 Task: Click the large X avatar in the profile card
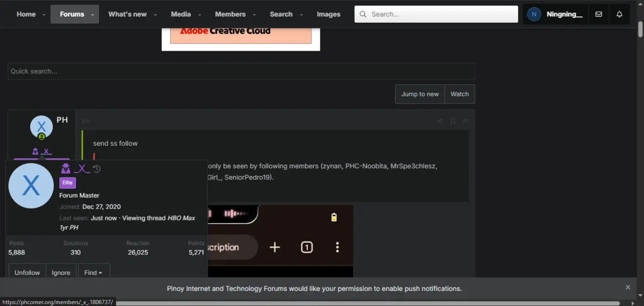point(31,186)
